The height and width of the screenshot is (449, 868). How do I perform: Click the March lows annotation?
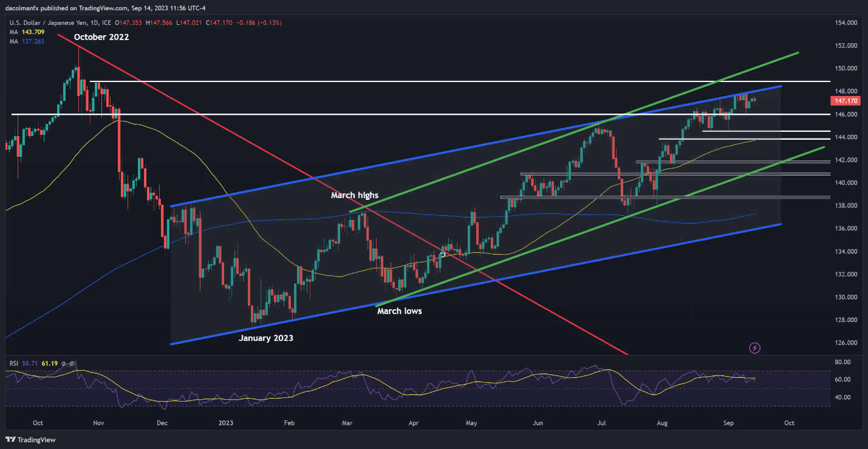[399, 310]
